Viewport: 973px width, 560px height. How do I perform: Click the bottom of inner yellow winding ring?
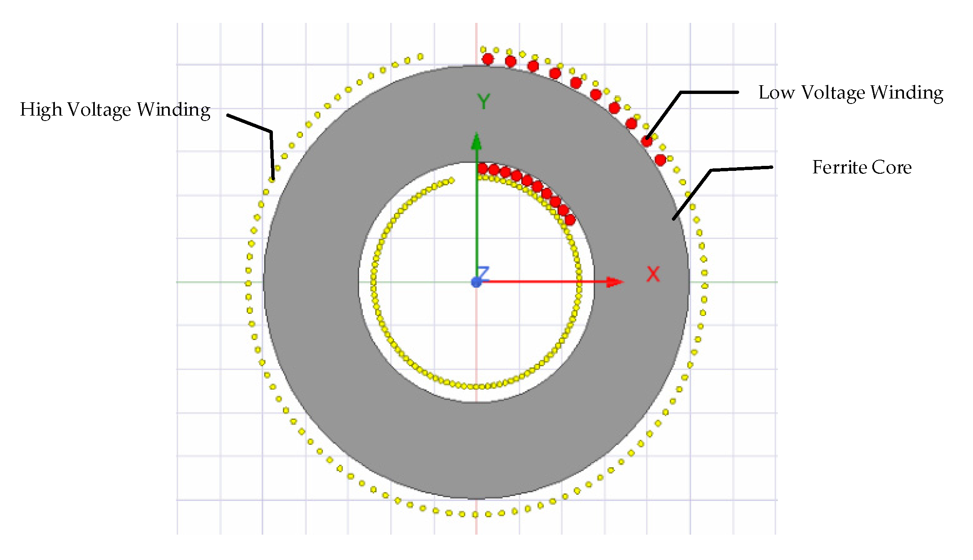(x=476, y=387)
